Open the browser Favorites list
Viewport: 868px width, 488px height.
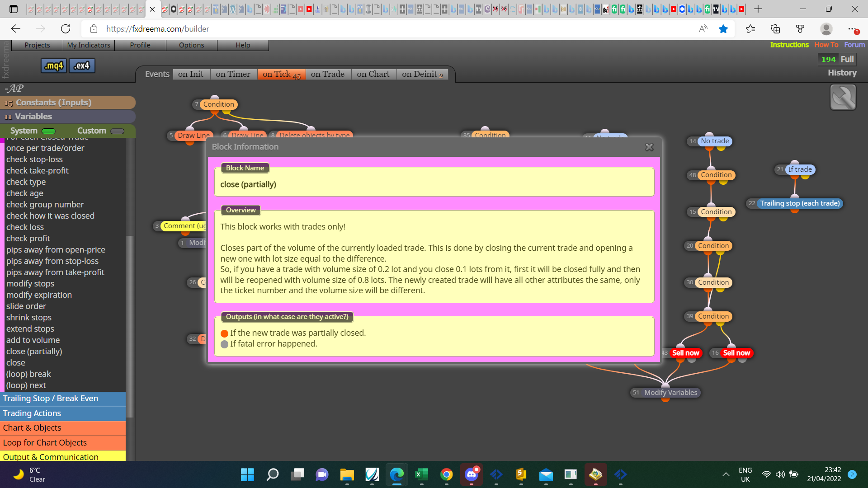[750, 29]
